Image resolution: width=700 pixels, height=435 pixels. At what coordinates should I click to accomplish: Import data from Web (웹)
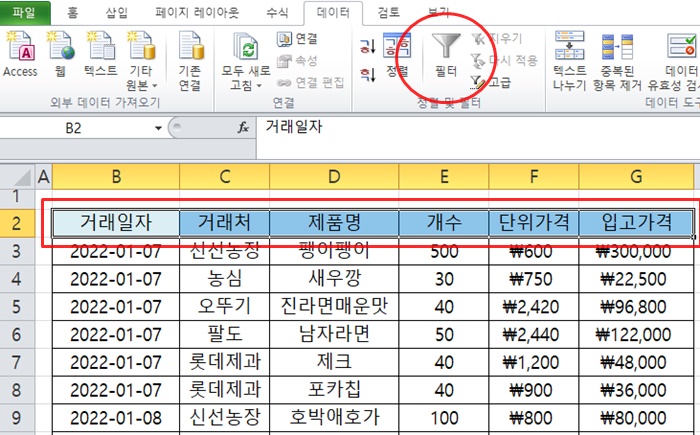point(61,54)
